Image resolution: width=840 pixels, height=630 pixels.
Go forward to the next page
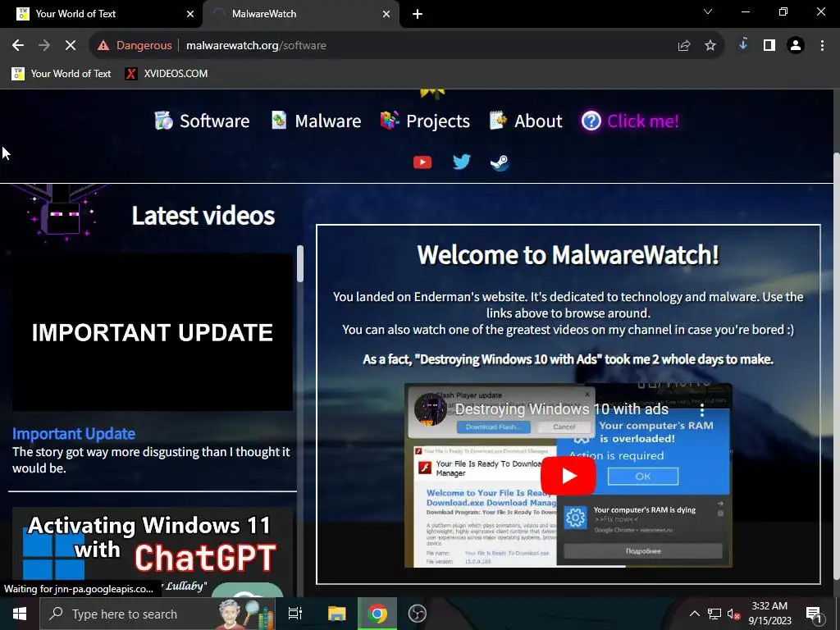click(44, 46)
